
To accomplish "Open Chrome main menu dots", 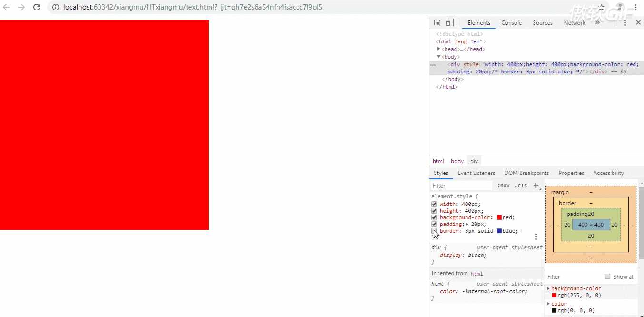I will [636, 7].
